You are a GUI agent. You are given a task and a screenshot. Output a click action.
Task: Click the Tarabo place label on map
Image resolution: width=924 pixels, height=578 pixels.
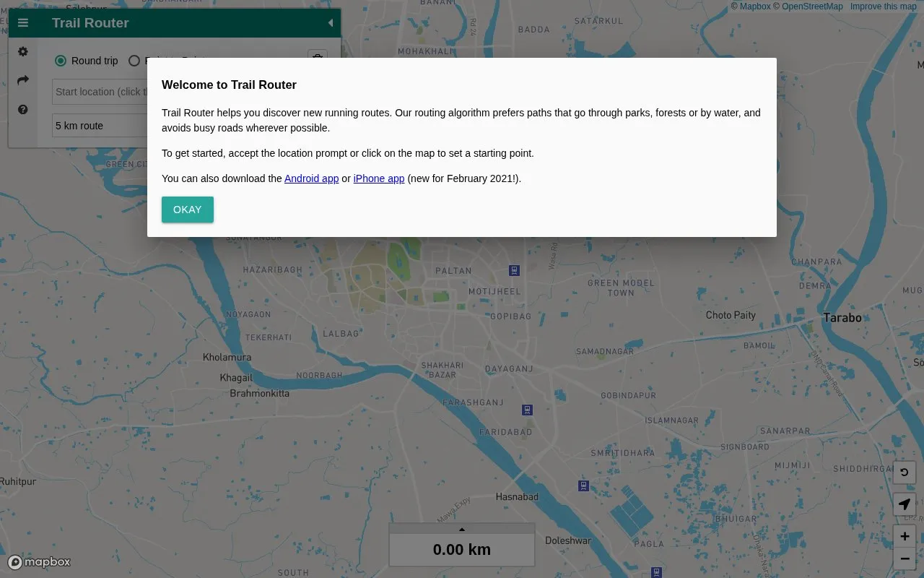[842, 318]
